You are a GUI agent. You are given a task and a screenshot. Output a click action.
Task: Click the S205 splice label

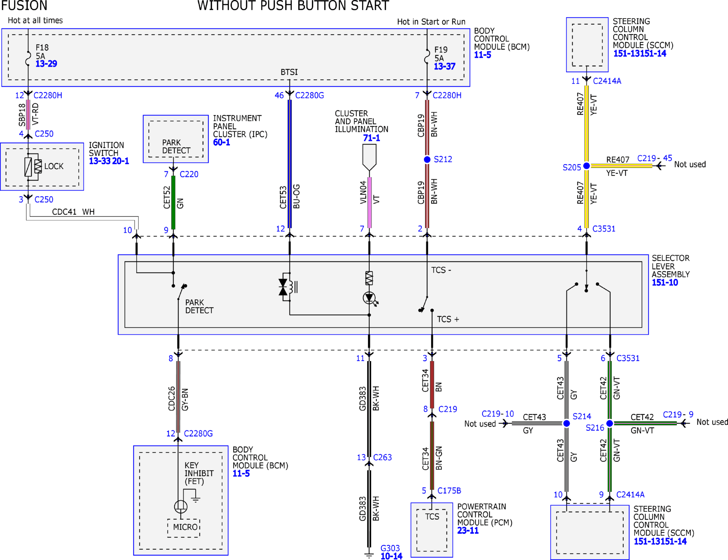click(572, 167)
